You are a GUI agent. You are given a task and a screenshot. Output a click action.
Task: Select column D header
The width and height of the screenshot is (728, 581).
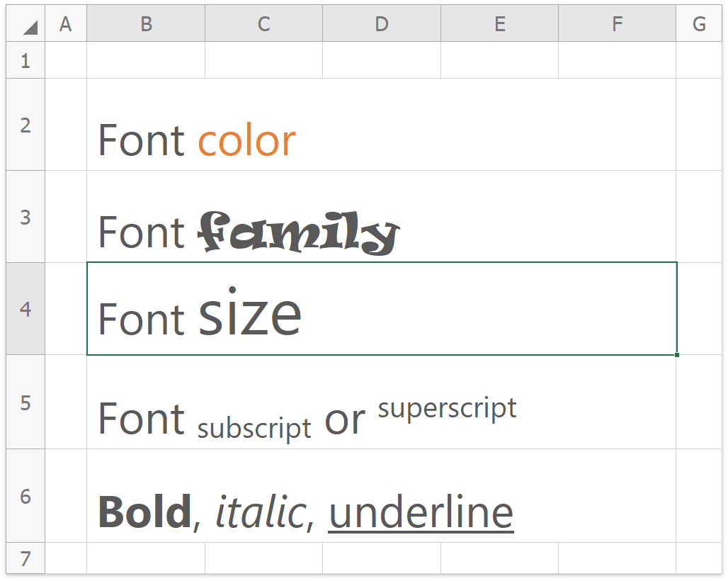pos(382,24)
